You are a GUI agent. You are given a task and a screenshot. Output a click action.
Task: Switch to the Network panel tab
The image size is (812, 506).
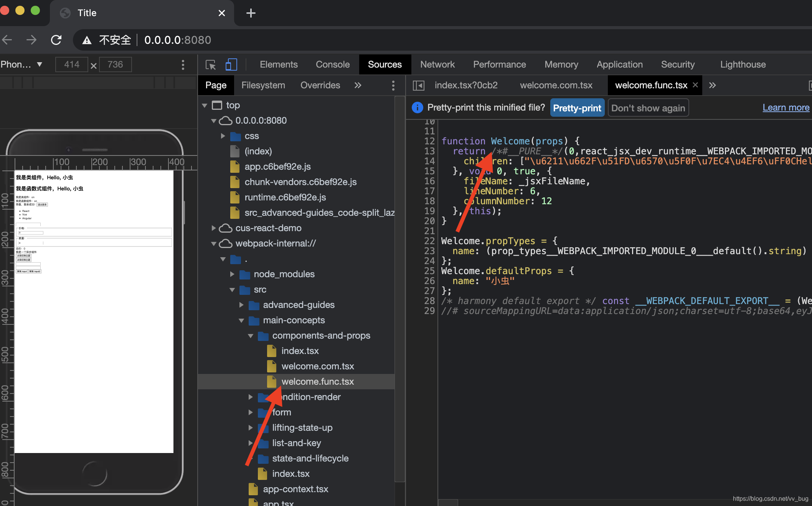pos(437,64)
